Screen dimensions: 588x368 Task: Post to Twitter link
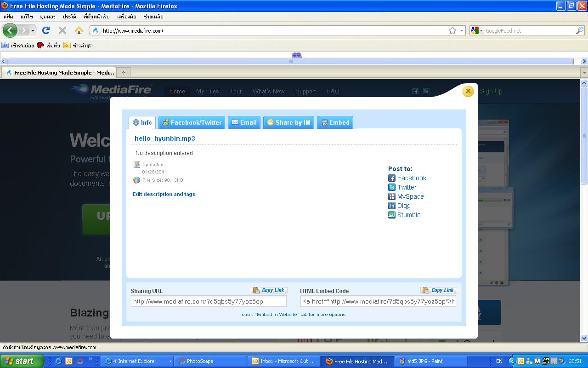407,187
